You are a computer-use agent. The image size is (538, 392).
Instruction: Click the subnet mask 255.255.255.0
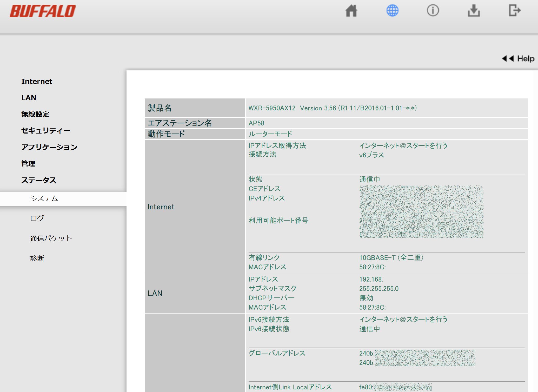[379, 289]
